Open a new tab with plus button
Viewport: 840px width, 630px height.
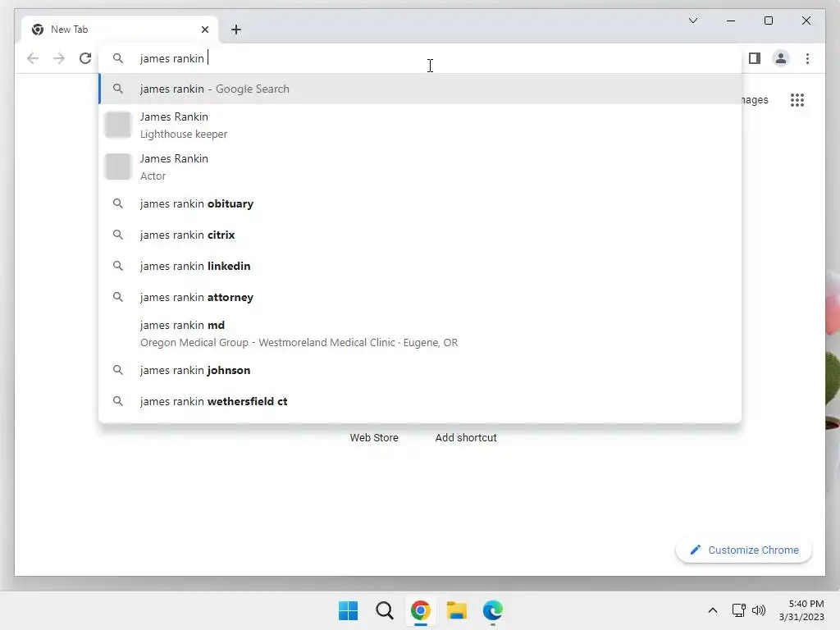click(236, 30)
